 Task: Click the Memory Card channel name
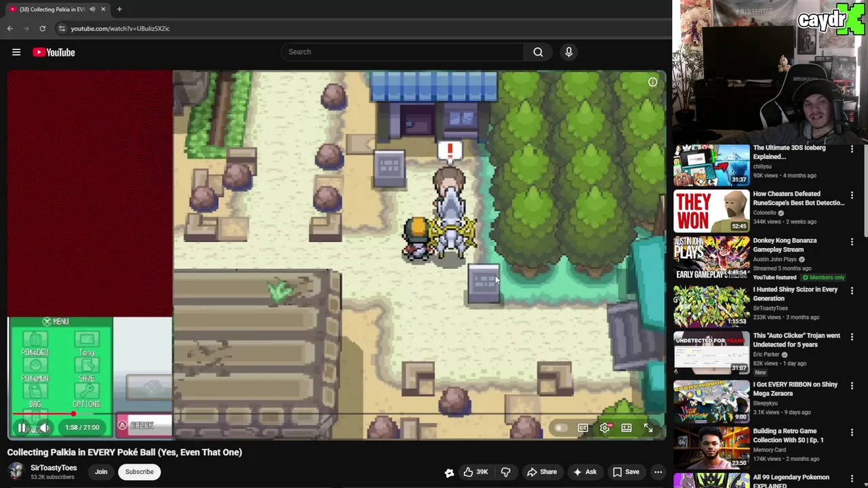770,450
